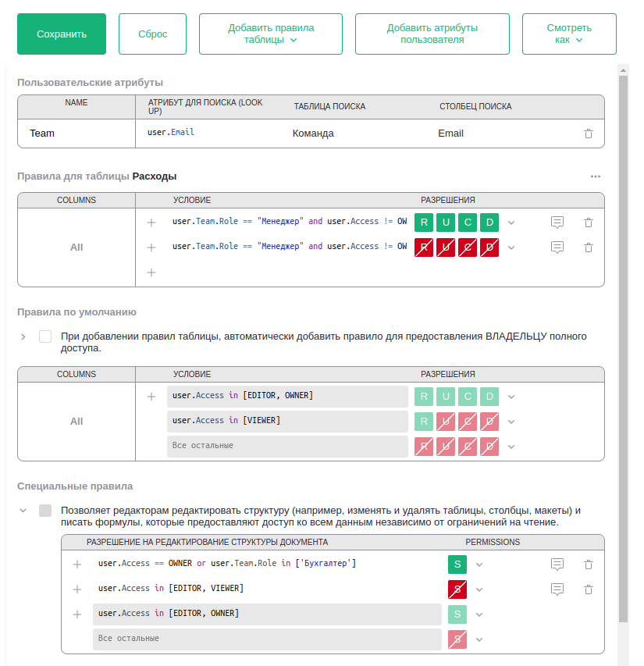Click the All columns cell of the Расходы rules

coord(76,248)
